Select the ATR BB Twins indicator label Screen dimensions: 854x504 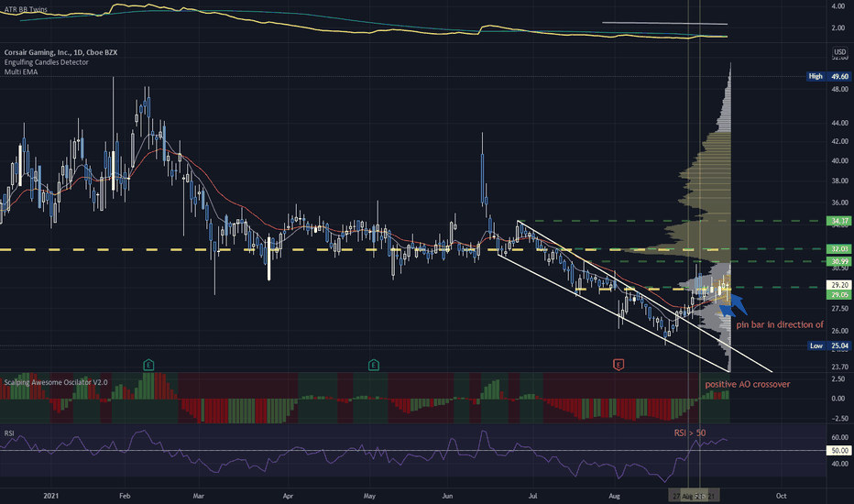tap(26, 9)
